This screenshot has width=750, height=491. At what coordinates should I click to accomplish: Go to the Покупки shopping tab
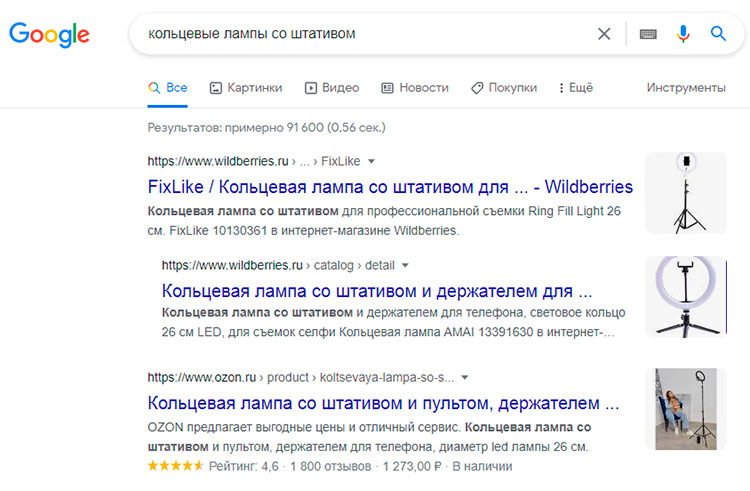click(504, 88)
